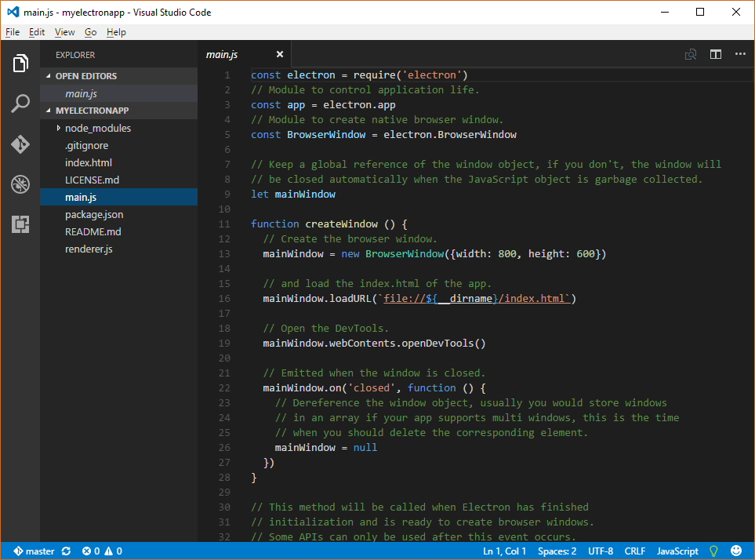This screenshot has height=560, width=755.
Task: Change language mode via JavaScript
Action: click(x=677, y=551)
